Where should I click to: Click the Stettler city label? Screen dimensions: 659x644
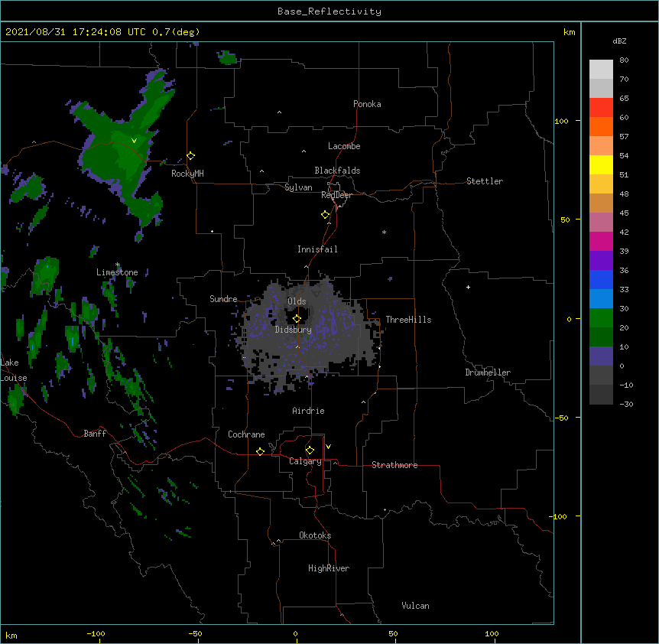click(x=485, y=181)
